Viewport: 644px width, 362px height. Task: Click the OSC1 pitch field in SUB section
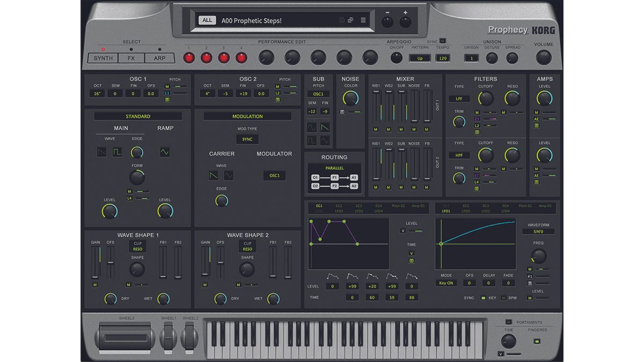click(x=319, y=93)
